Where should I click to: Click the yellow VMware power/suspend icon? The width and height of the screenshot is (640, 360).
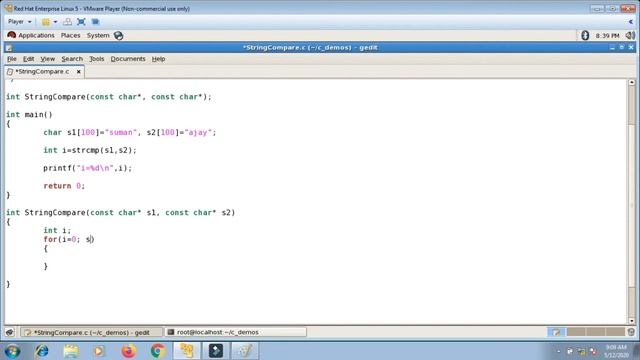click(46, 22)
